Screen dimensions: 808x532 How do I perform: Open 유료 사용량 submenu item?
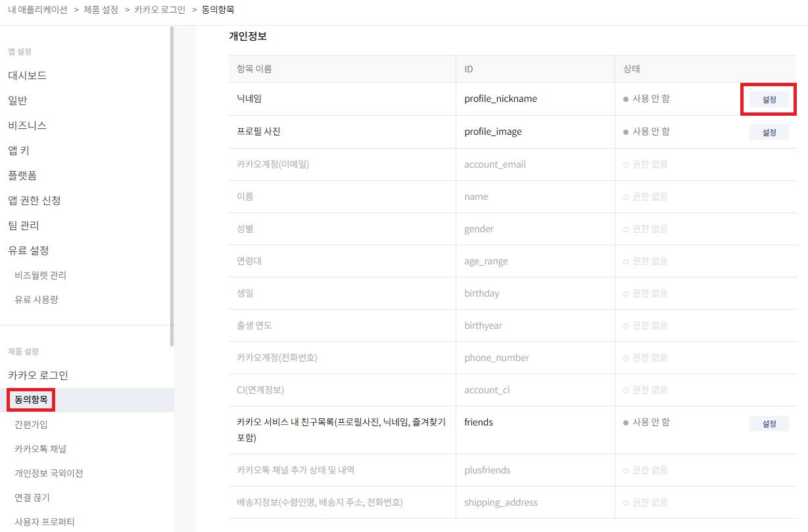pyautogui.click(x=36, y=300)
